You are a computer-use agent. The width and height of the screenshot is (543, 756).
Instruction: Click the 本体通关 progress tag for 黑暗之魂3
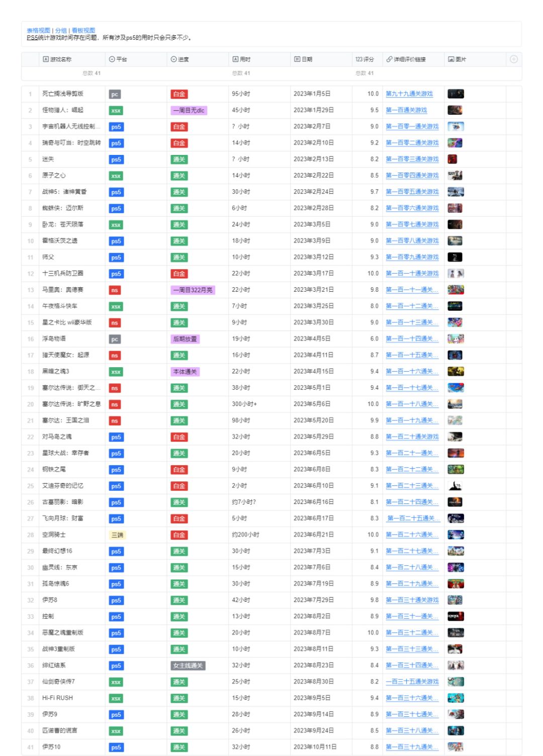tap(185, 372)
